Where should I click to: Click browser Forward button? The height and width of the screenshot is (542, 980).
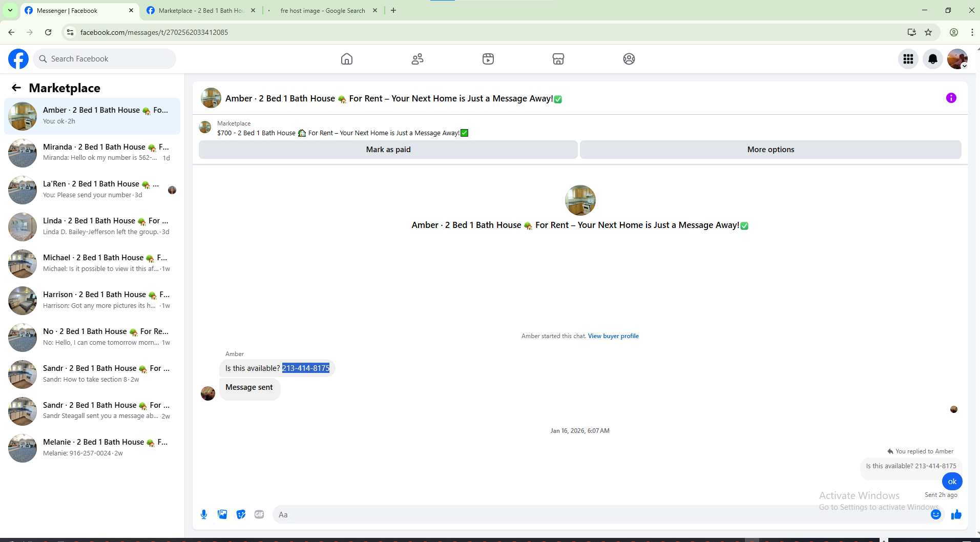30,32
